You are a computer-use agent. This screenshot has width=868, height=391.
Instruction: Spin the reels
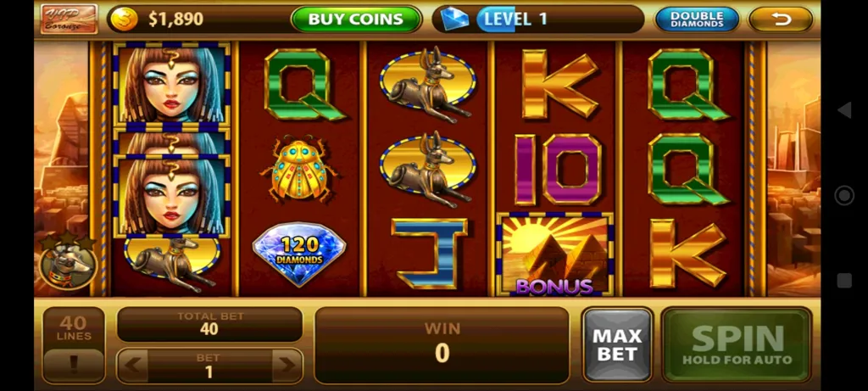(737, 345)
